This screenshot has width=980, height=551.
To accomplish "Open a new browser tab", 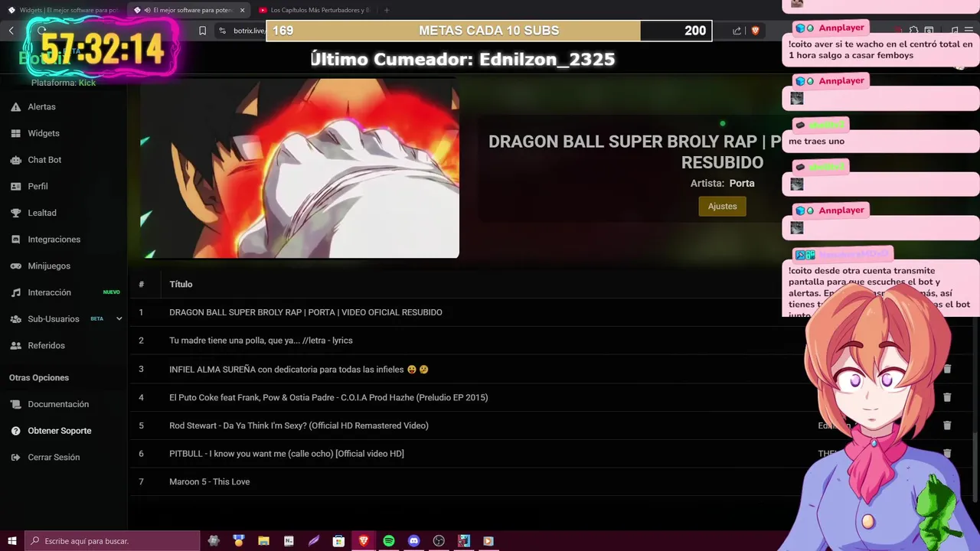I will click(386, 10).
